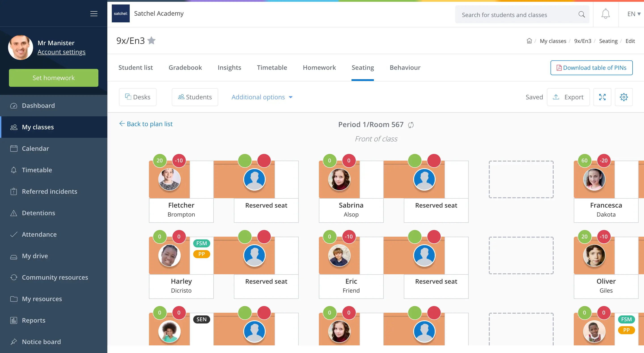Open the Gradebook tab
This screenshot has height=353, width=644.
185,67
